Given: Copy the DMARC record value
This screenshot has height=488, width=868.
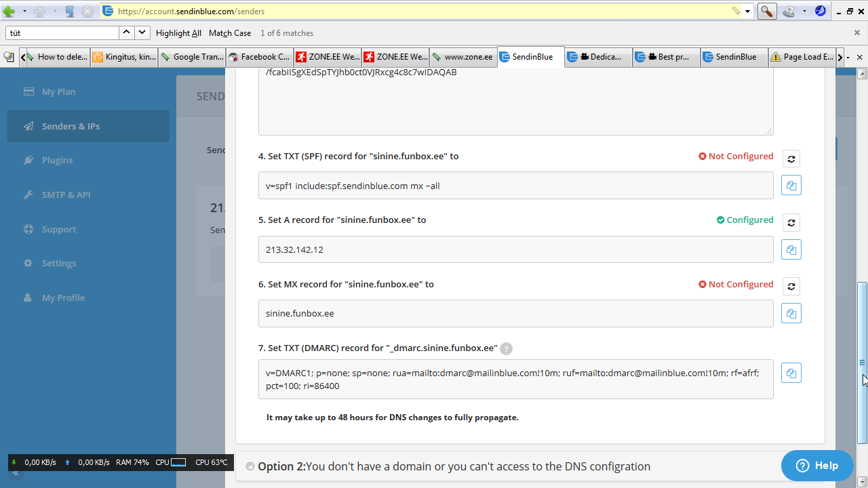Looking at the screenshot, I should pyautogui.click(x=791, y=373).
